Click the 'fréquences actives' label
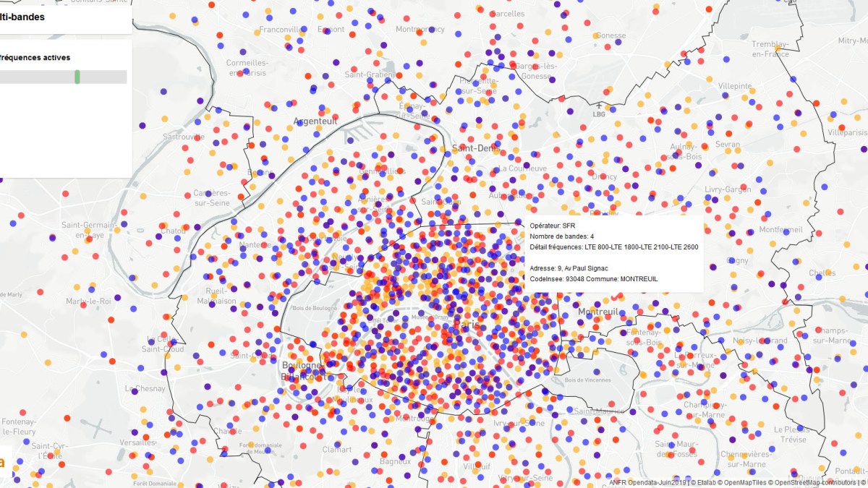Viewport: 868px width, 488px height. coord(35,57)
